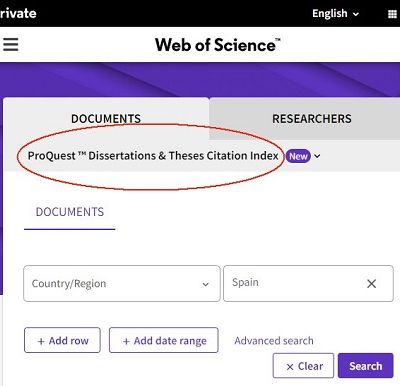The height and width of the screenshot is (386, 400).
Task: Select the top DOCUMENTS tab
Action: (106, 118)
